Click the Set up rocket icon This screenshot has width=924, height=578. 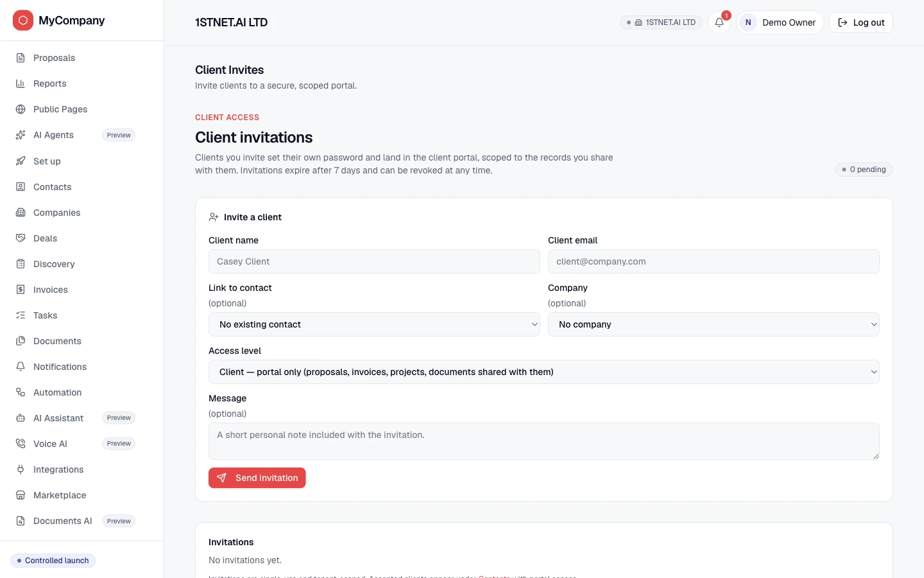click(x=21, y=161)
